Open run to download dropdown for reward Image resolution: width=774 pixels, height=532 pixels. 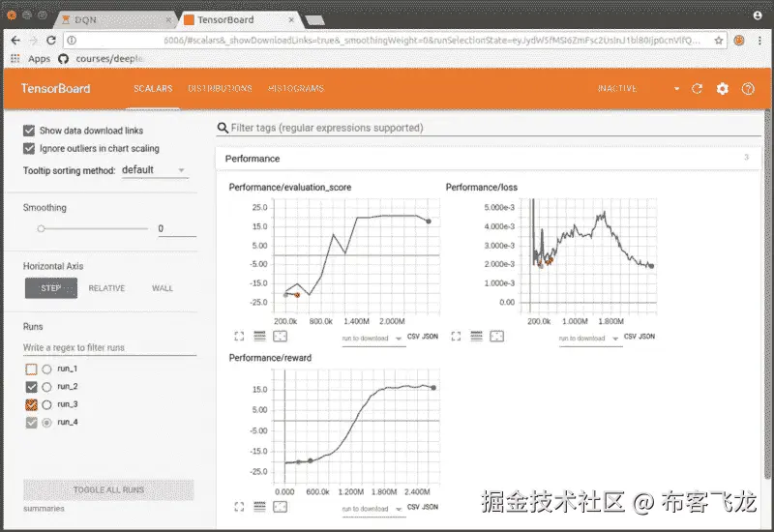coord(372,509)
